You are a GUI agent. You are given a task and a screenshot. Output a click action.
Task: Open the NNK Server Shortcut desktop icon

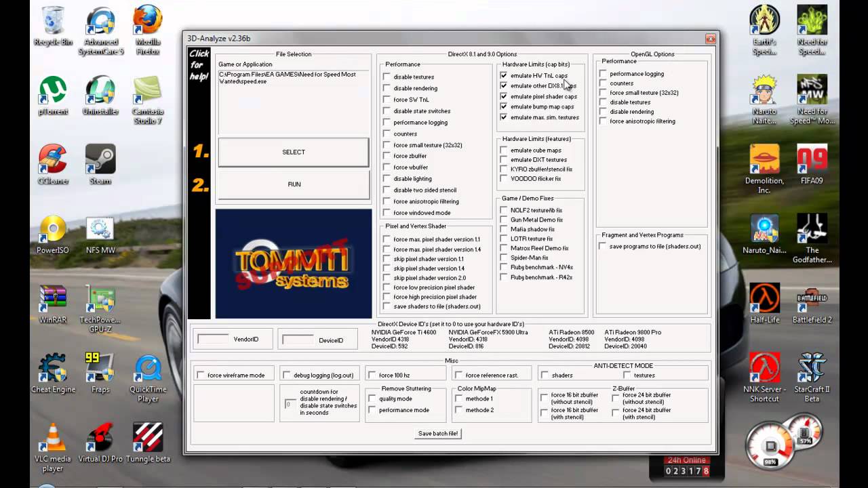764,378
